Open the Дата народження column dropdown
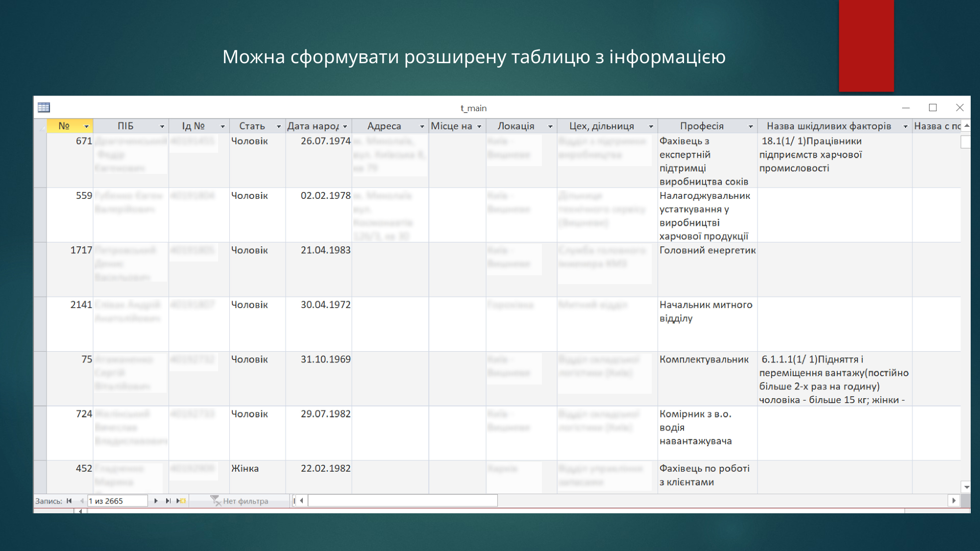 [345, 126]
